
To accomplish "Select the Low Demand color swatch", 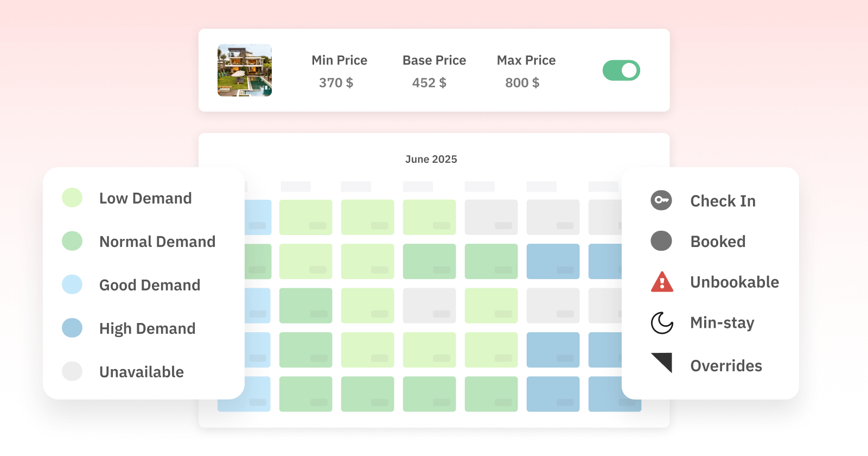I will coord(72,198).
